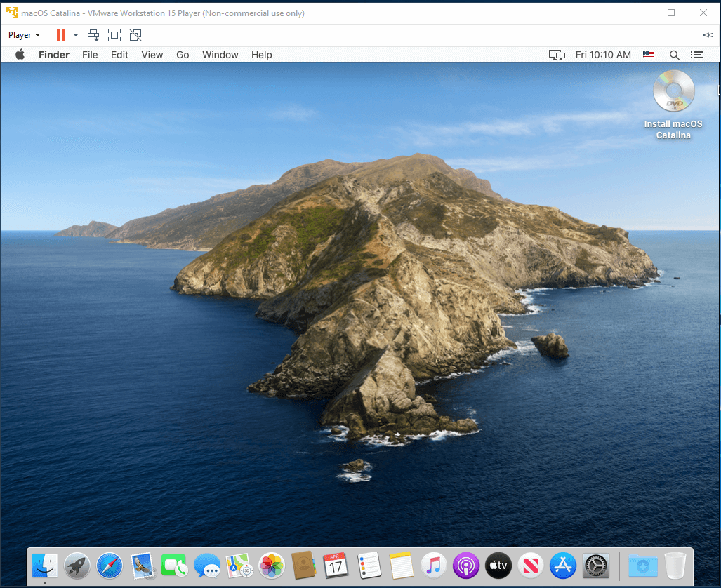This screenshot has width=721, height=588.
Task: Open the Mail stamp icon in Dock
Action: [x=143, y=566]
